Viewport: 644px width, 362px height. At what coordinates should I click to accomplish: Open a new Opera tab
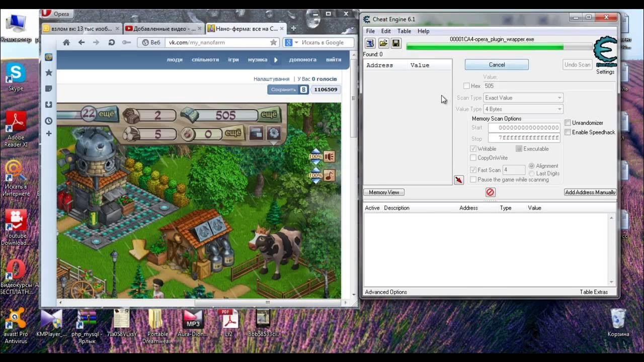(293, 28)
